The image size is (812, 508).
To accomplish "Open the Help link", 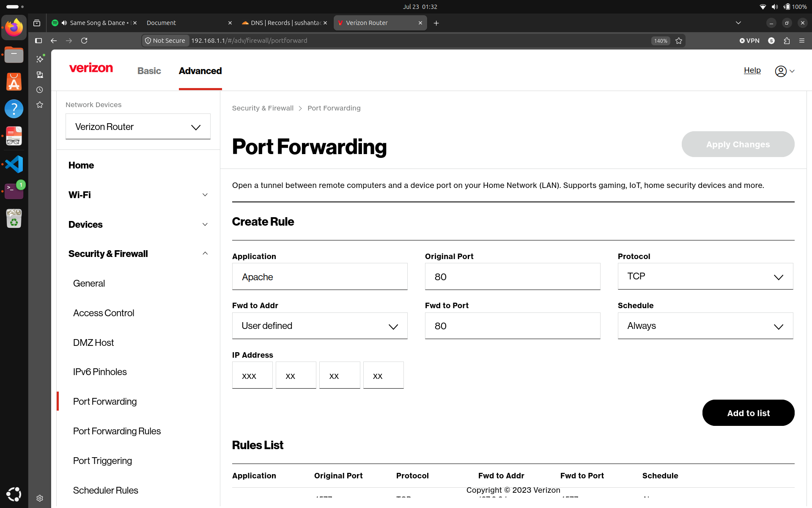I will click(752, 70).
